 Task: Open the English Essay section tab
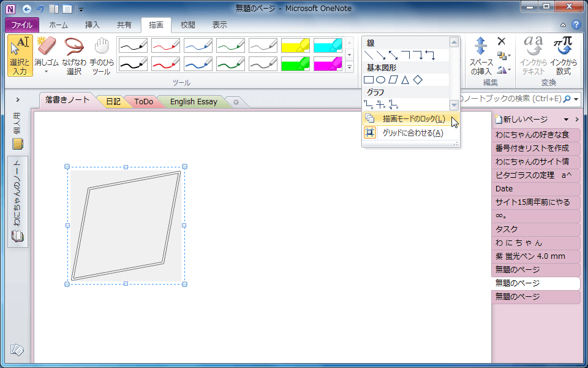pos(194,102)
